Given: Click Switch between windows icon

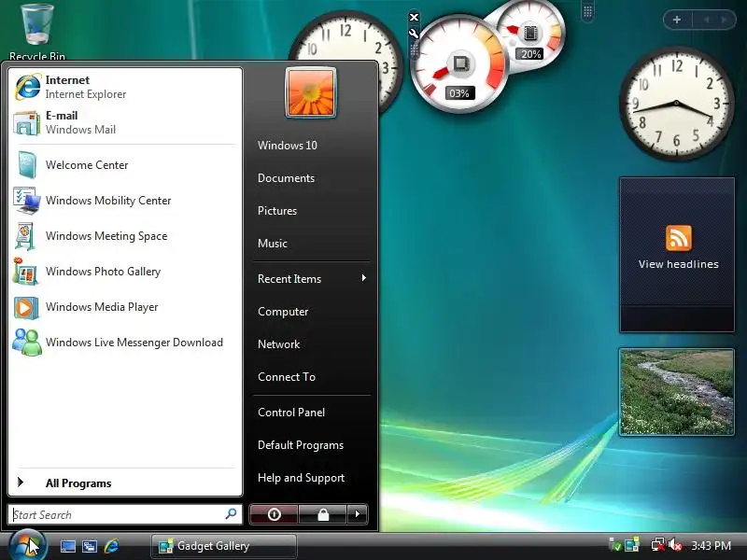Looking at the screenshot, I should (x=90, y=546).
